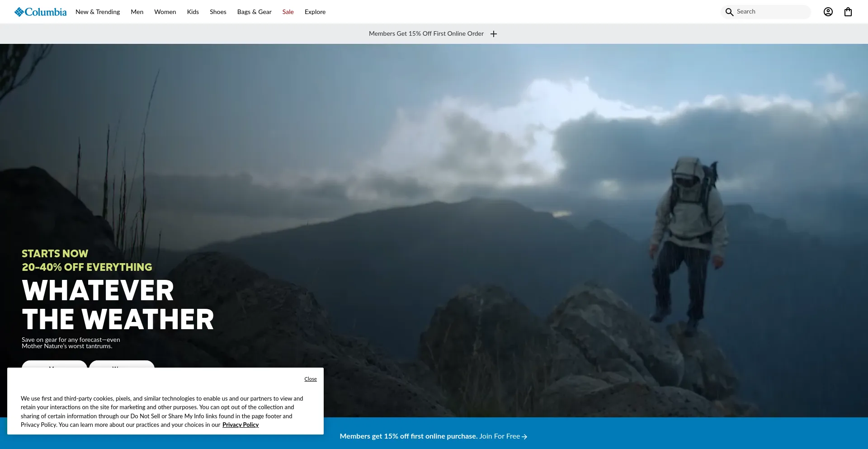Open the Shoes category menu
868x449 pixels.
218,12
